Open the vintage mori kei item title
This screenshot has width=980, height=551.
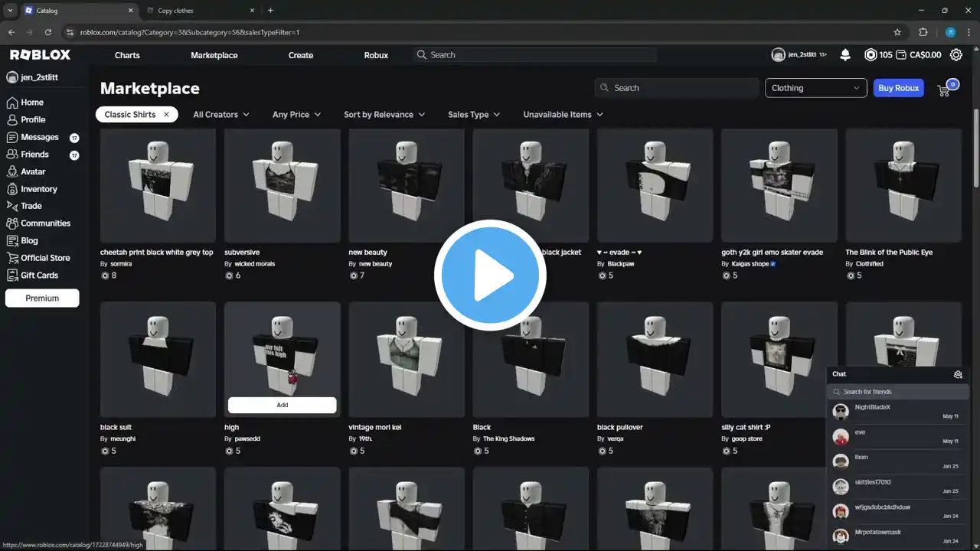coord(374,428)
